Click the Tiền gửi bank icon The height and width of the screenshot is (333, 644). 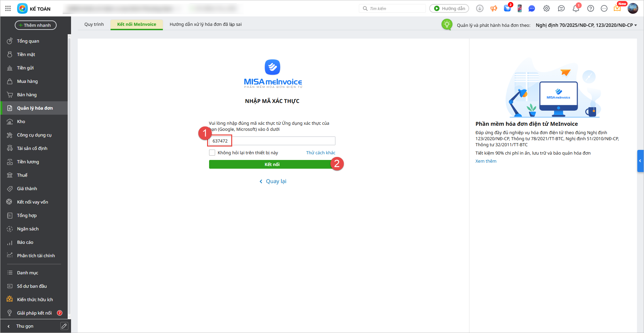pos(10,68)
